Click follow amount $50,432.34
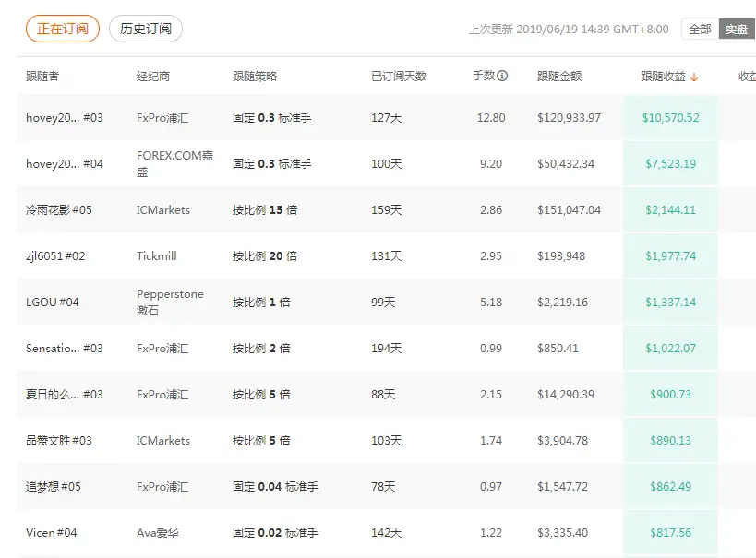The height and width of the screenshot is (558, 756). pyautogui.click(x=566, y=164)
